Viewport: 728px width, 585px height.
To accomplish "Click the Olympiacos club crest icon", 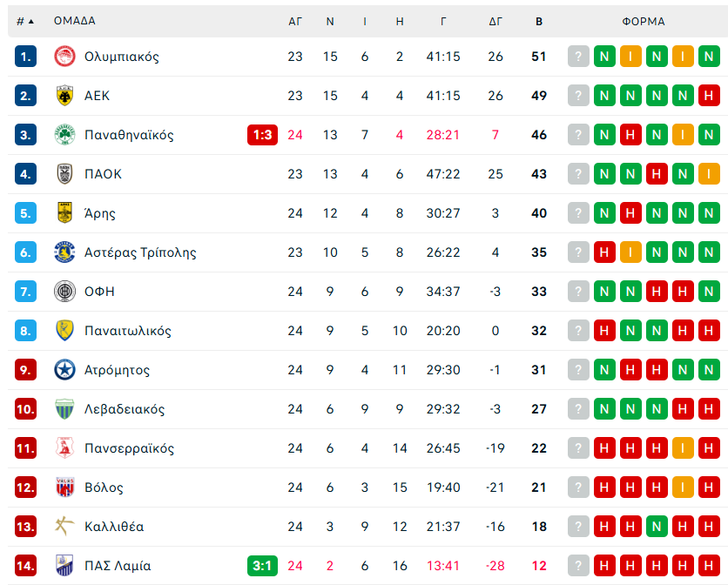I will 64,57.
